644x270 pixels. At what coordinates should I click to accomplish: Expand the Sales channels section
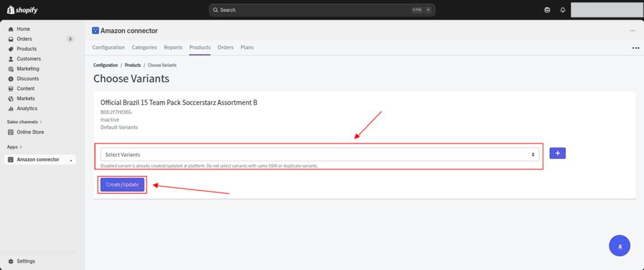24,122
